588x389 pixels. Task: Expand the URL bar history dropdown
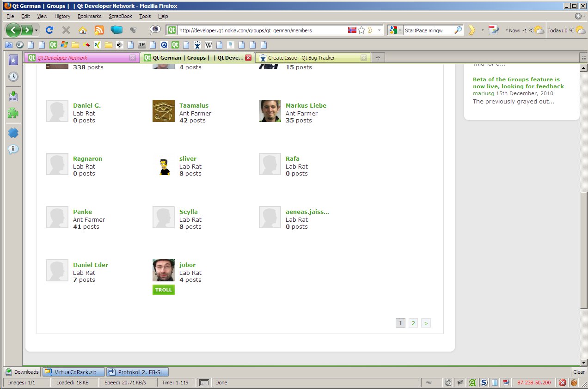click(x=380, y=30)
